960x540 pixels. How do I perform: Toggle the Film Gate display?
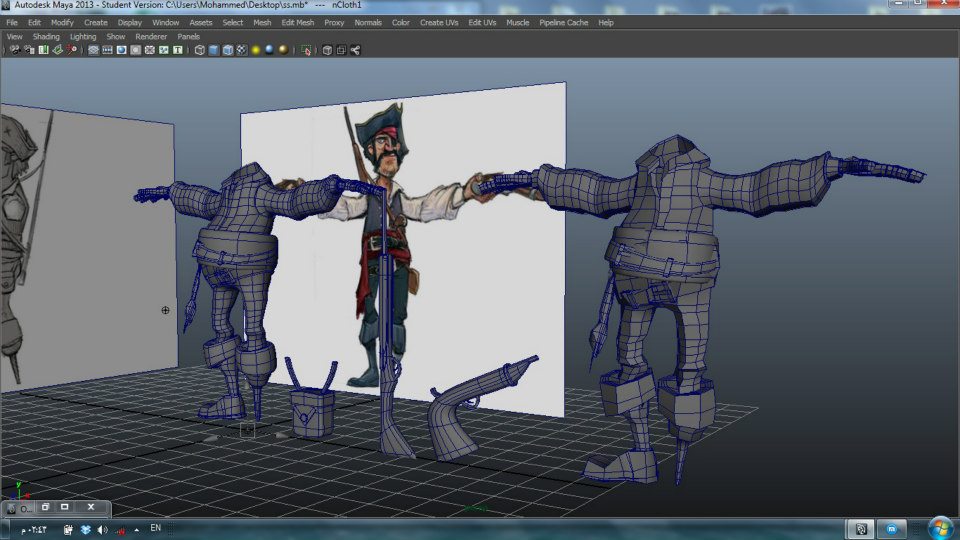coord(107,50)
